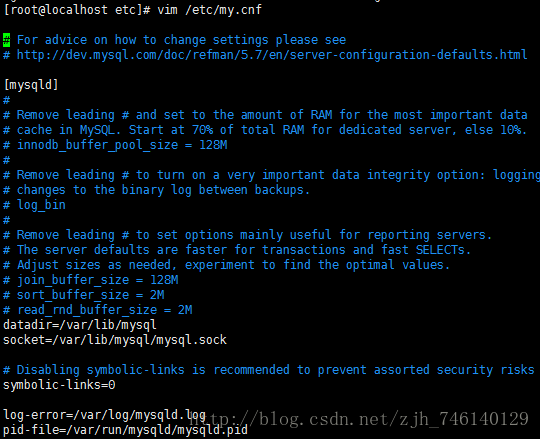Screen dimensions: 540x439
Task: Click the vim /etc/my.cnf command text
Action: coord(209,10)
